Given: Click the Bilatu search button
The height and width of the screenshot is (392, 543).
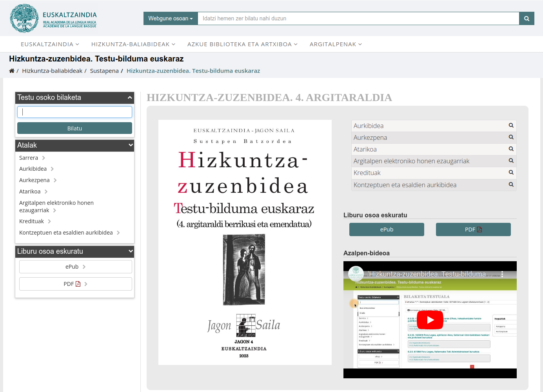Looking at the screenshot, I should (x=74, y=128).
